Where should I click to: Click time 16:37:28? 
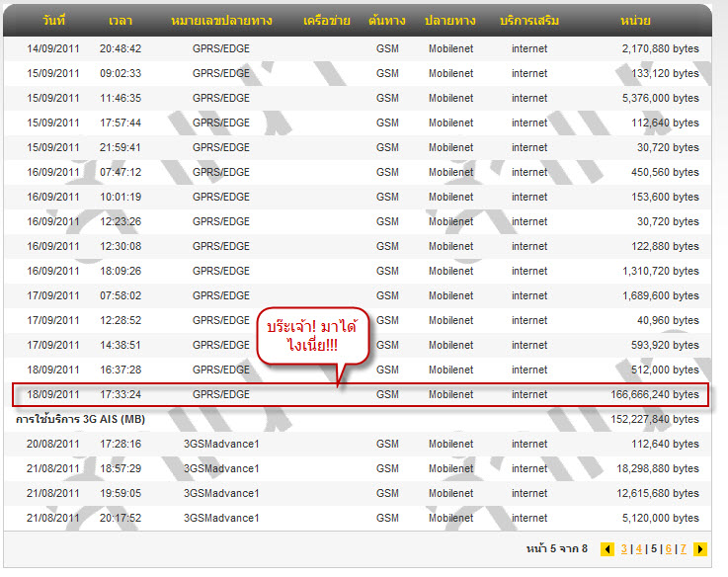click(x=121, y=370)
